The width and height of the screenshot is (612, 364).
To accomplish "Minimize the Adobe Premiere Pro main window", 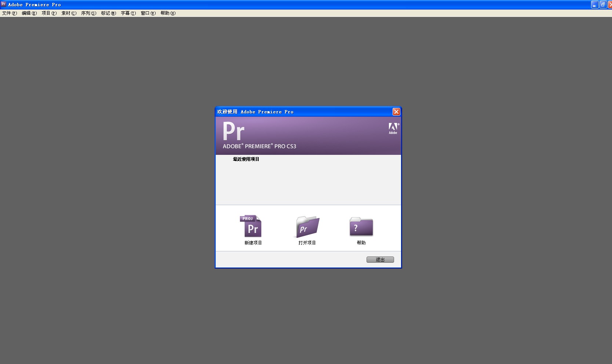I will click(595, 5).
